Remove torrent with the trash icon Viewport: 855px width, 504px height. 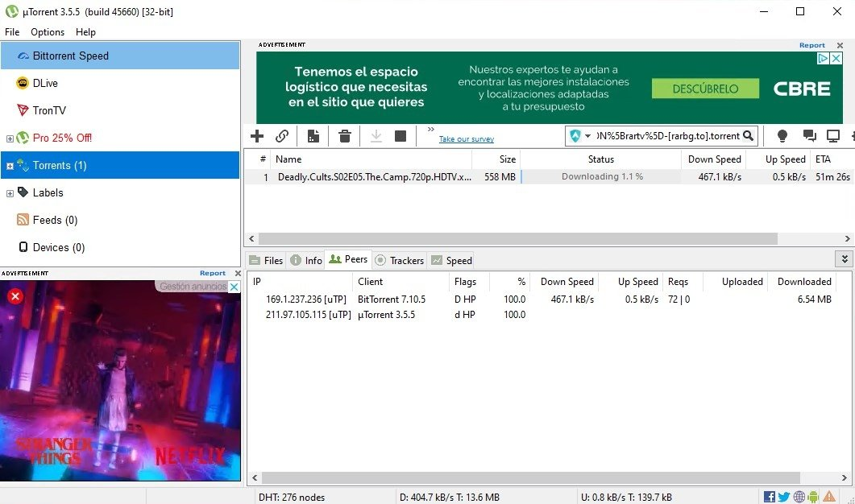(x=345, y=136)
